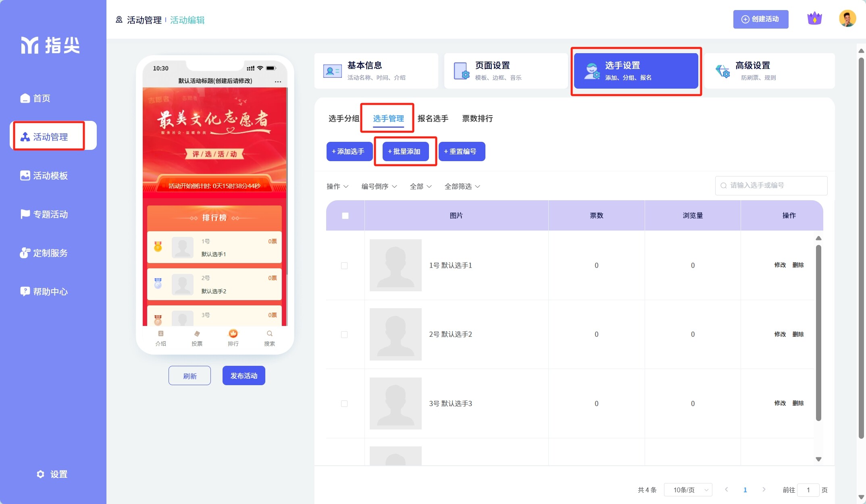Image resolution: width=866 pixels, height=504 pixels.
Task: Toggle the select-all checkbox in table header
Action: pos(345,216)
